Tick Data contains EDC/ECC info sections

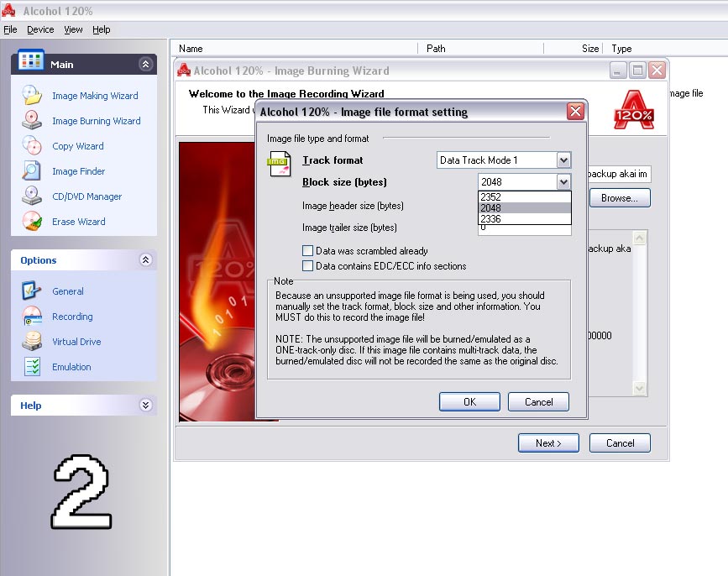pyautogui.click(x=307, y=266)
